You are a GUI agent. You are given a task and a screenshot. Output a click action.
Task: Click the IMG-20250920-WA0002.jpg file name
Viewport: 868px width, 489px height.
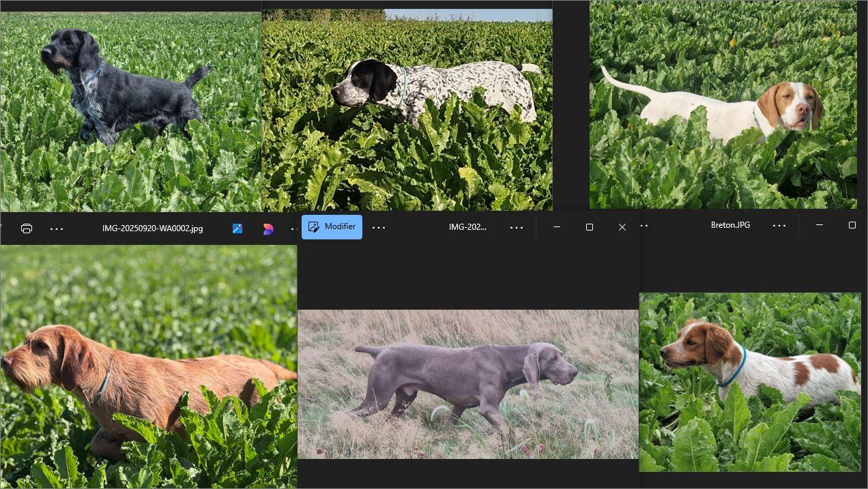pos(152,228)
